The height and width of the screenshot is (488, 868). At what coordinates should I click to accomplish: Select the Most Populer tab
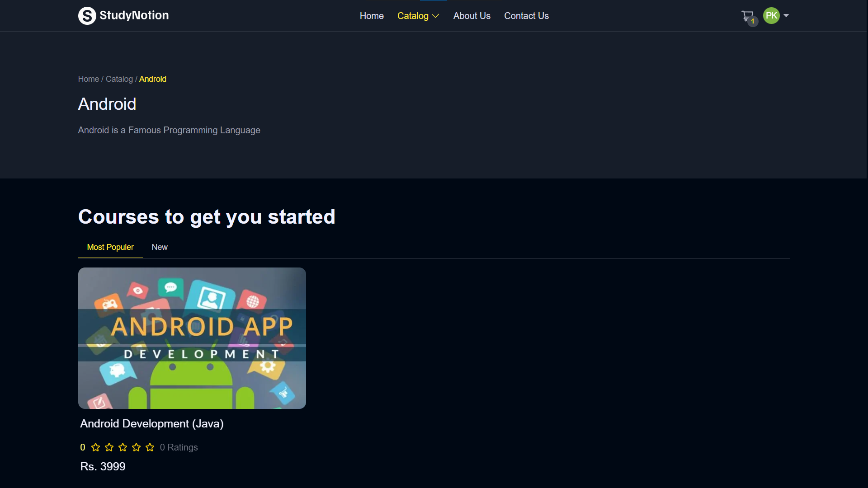pyautogui.click(x=110, y=247)
